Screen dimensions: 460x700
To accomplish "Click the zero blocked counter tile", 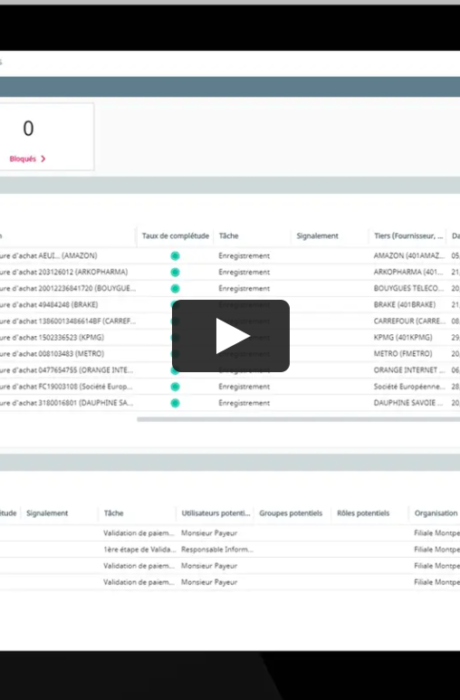I will [x=46, y=137].
